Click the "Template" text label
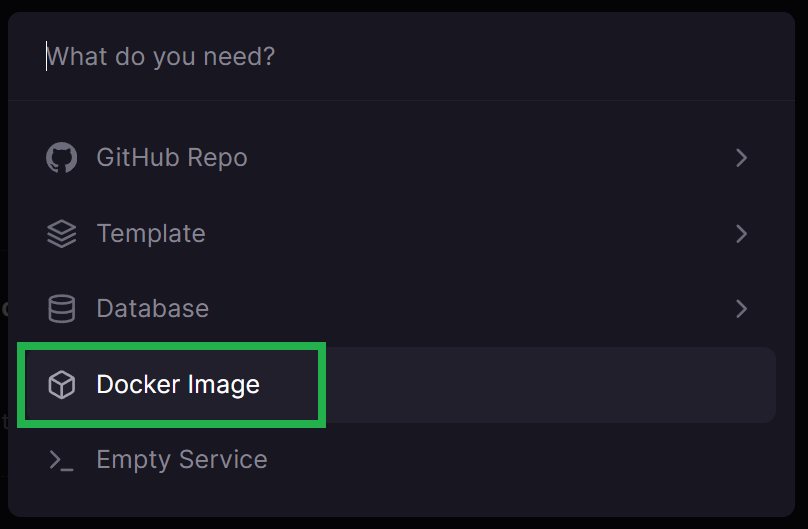 tap(151, 233)
